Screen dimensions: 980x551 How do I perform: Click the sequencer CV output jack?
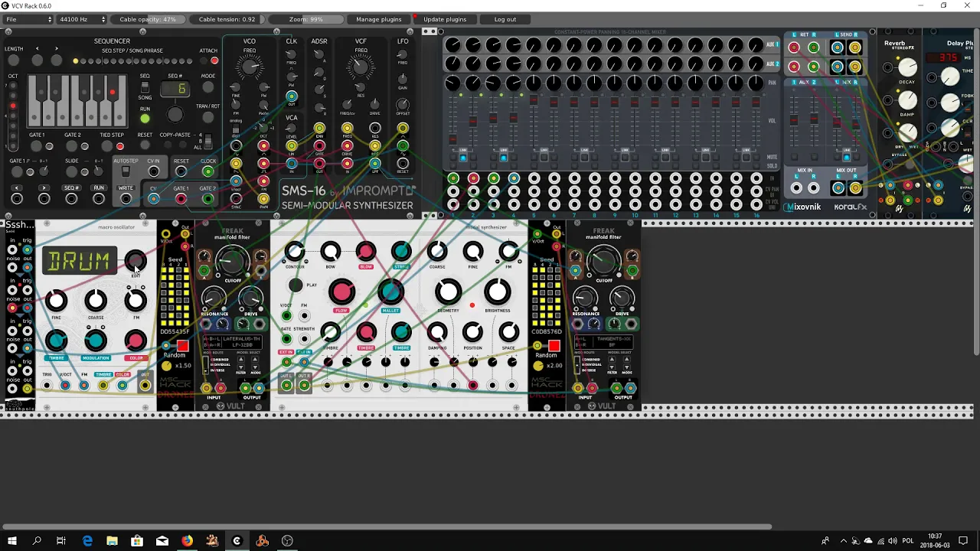(x=153, y=199)
